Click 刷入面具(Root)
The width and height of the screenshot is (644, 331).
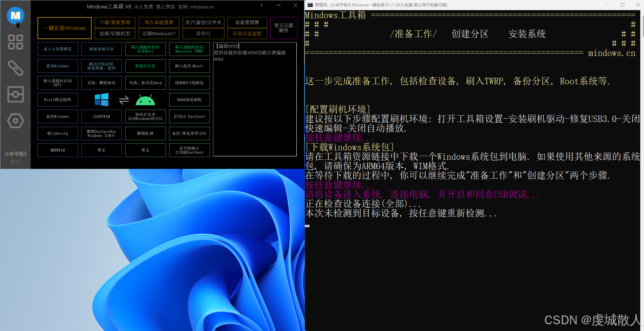189,66
